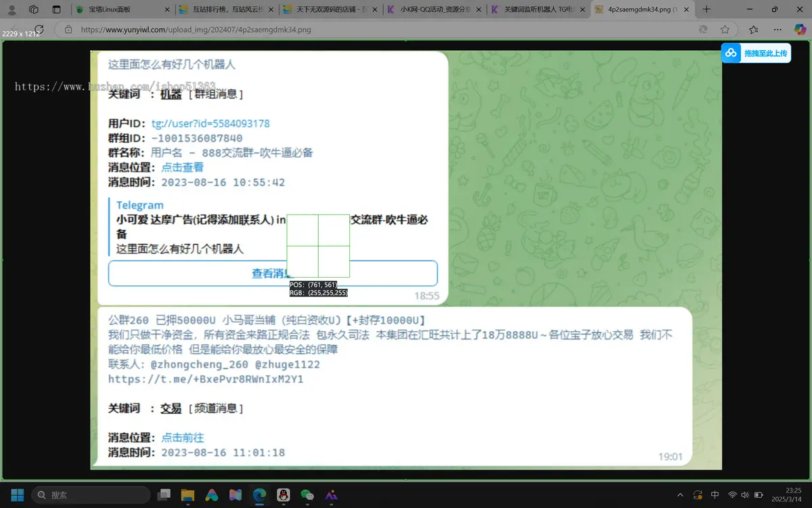Click the tg://user?id=5584093178 link
Screen dimensions: 812x508
click(x=210, y=123)
